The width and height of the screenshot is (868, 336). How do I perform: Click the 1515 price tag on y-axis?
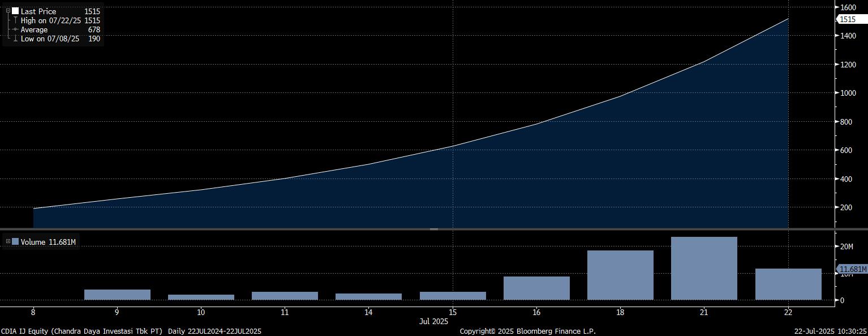848,19
